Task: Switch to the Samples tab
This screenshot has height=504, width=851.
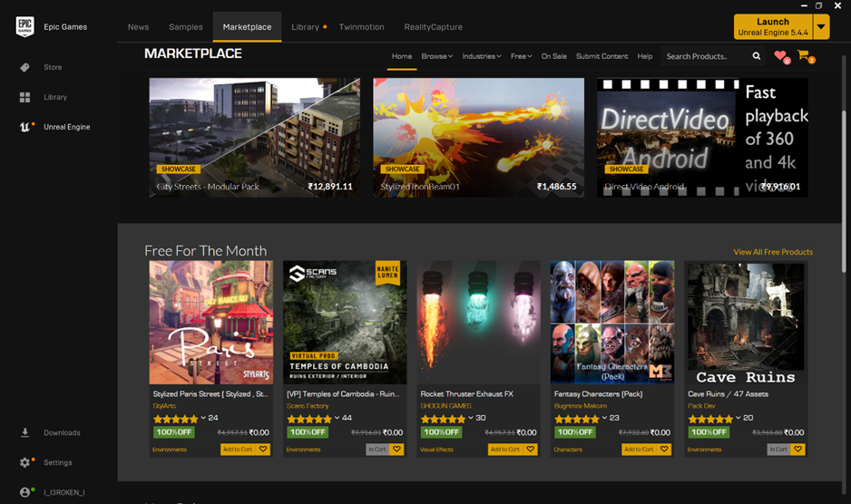Action: click(x=186, y=26)
